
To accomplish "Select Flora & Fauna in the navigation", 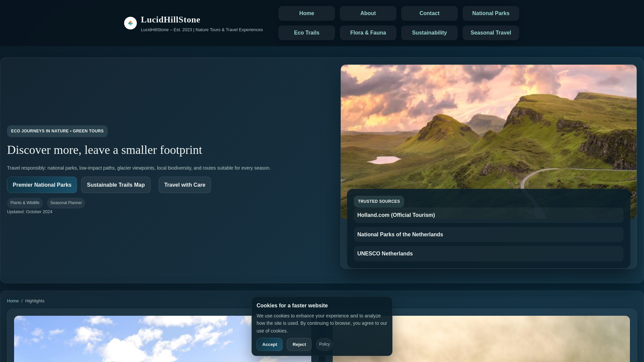I will [x=368, y=33].
